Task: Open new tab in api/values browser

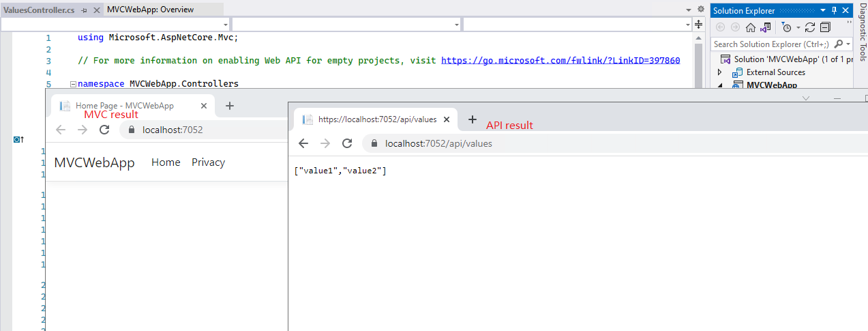Action: pos(472,119)
